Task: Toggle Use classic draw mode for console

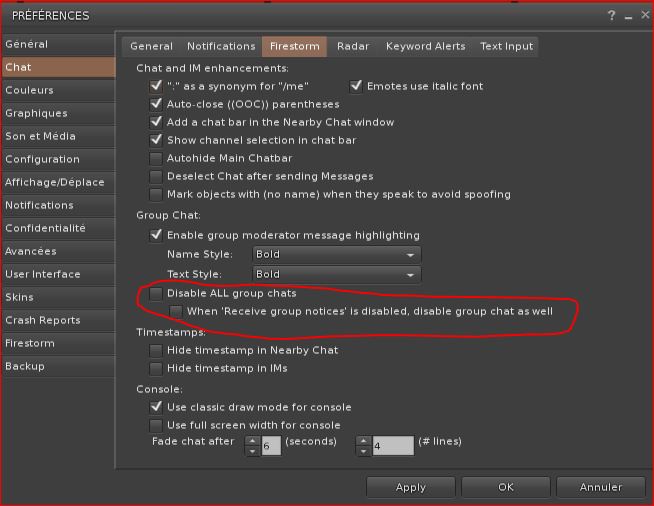Action: [x=156, y=407]
